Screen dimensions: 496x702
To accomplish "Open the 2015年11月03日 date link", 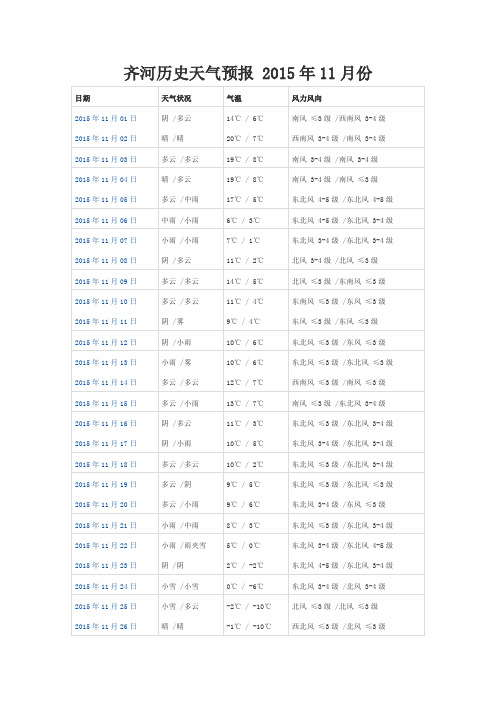I will point(106,159).
